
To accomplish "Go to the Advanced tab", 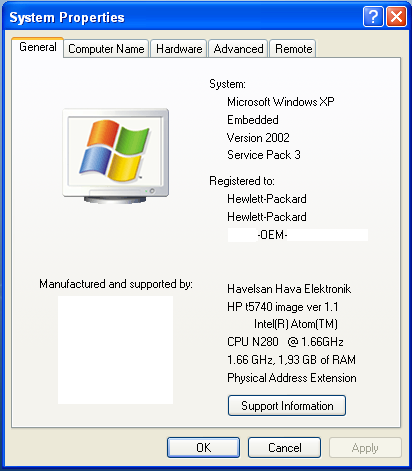I will (238, 49).
